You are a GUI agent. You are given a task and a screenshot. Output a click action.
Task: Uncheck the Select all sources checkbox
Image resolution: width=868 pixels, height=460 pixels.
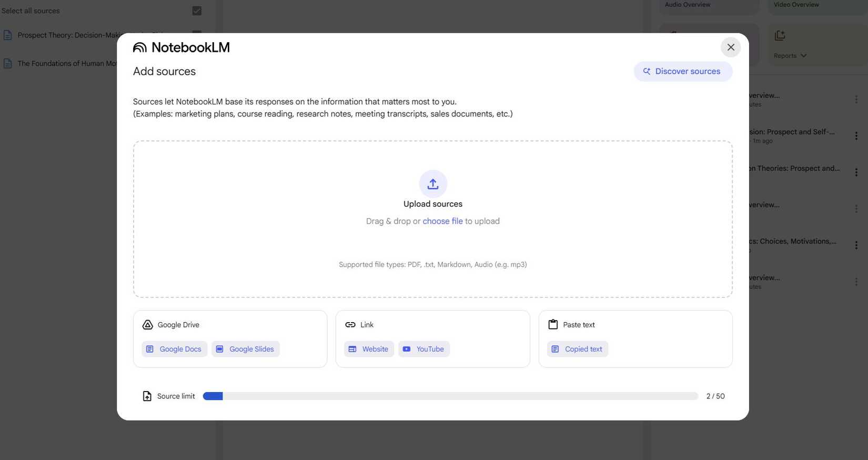tap(196, 11)
